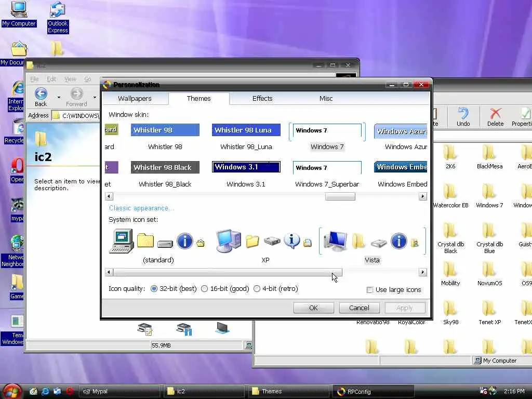Select 32-bit (best) icon quality

[174, 289]
